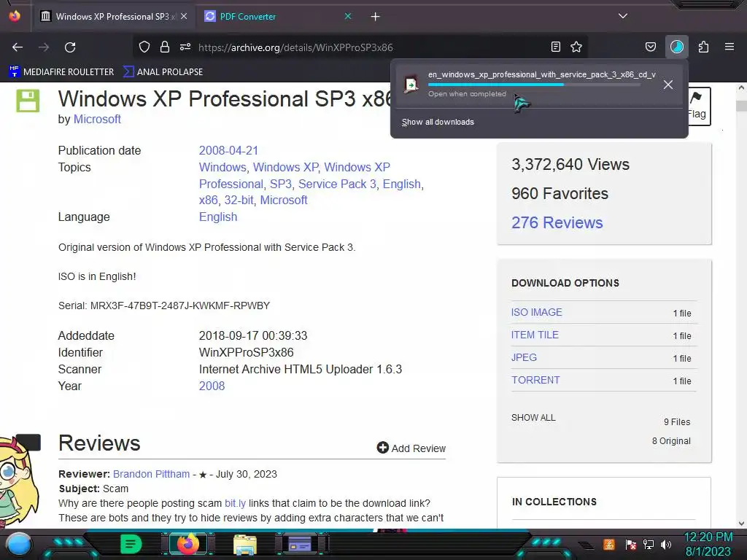Click the page vertical scrollbar thumb
This screenshot has width=747, height=560.
pyautogui.click(x=741, y=106)
